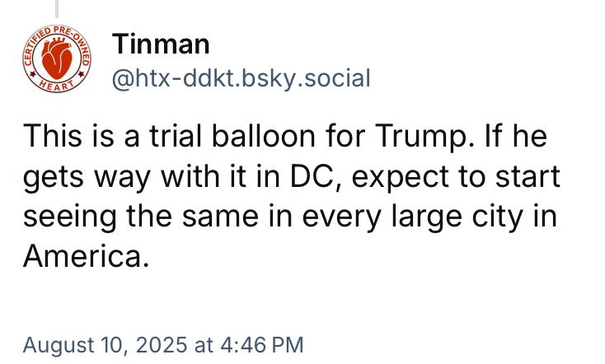The image size is (605, 364).
Task: Open the post by clicking its body text
Action: pyautogui.click(x=291, y=196)
